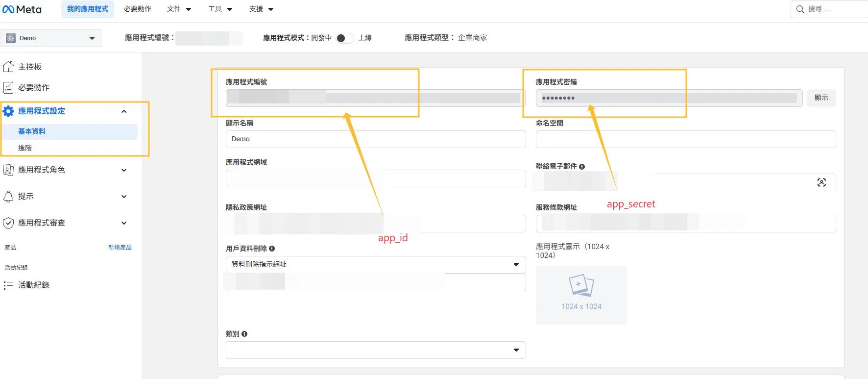The height and width of the screenshot is (379, 868).
Task: Collapse the 應用程式設定 section chevron
Action: point(124,111)
